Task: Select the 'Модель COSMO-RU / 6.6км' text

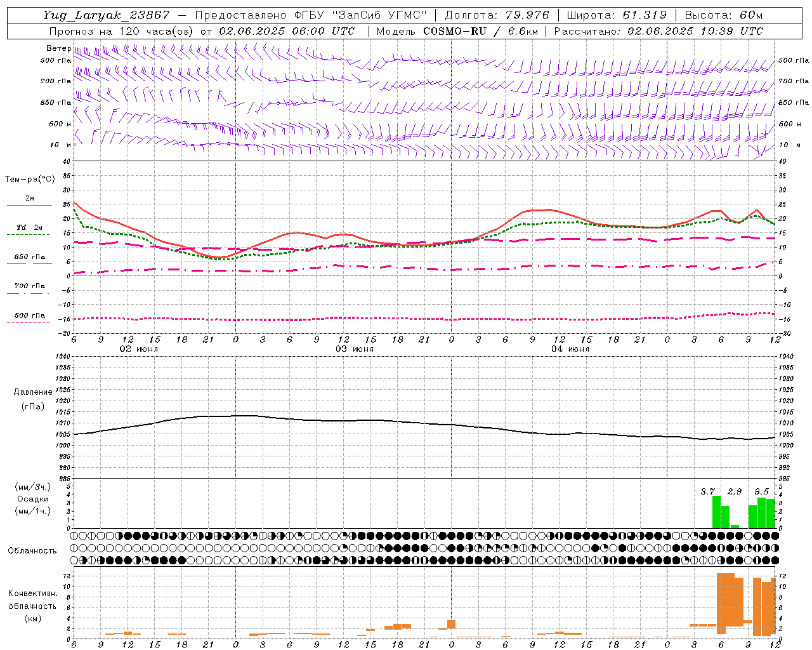Action: click(x=457, y=31)
